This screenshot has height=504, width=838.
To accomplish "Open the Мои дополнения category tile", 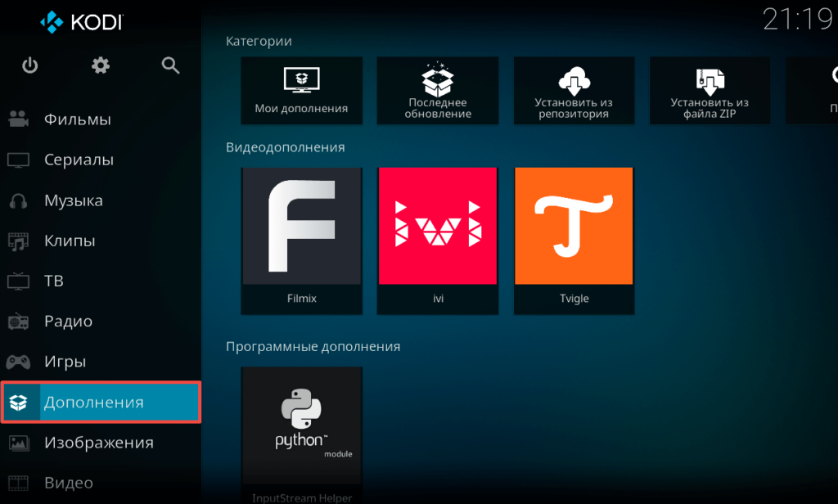I will click(301, 90).
